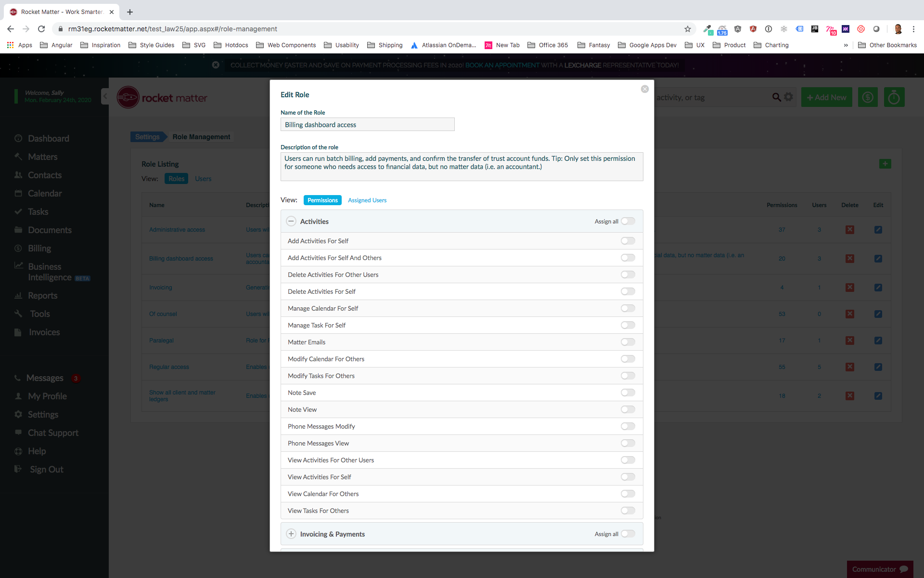
Task: Collapse the left sidebar arrow
Action: (x=105, y=96)
